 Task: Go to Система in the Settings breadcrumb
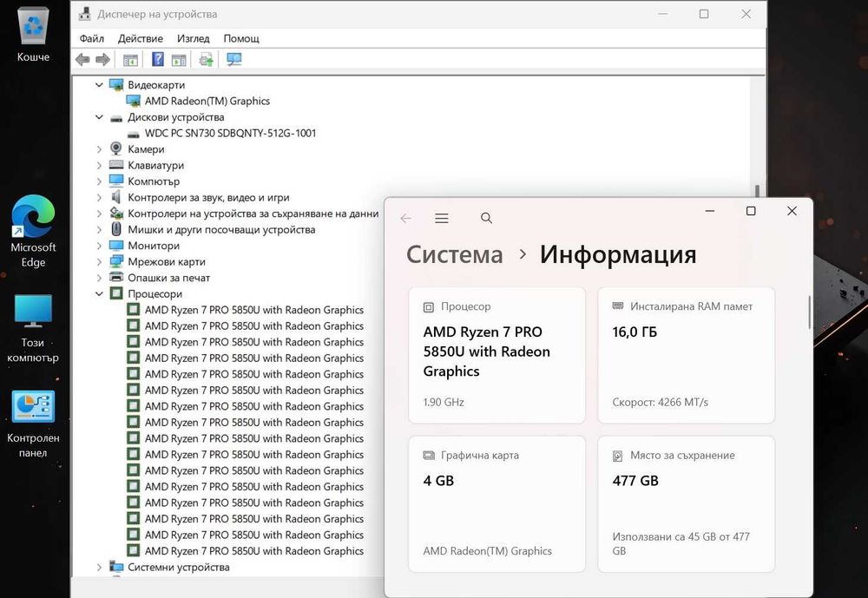tap(455, 254)
